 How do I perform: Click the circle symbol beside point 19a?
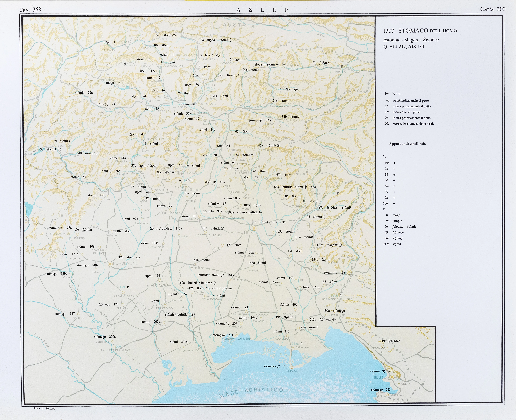[237, 75]
